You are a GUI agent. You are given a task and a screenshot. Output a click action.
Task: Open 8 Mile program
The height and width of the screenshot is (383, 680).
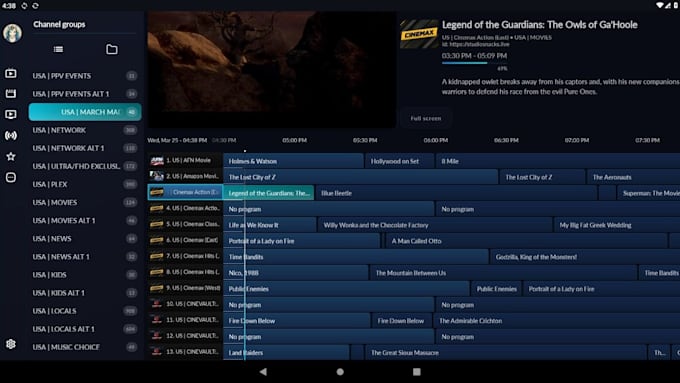click(558, 161)
